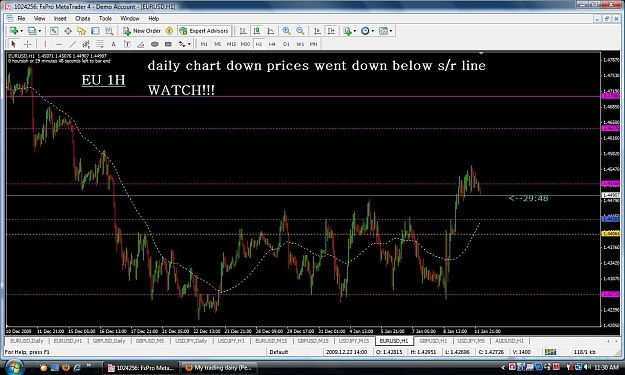
Task: Switch to the AUDUSD,H1 chart tab
Action: [509, 341]
